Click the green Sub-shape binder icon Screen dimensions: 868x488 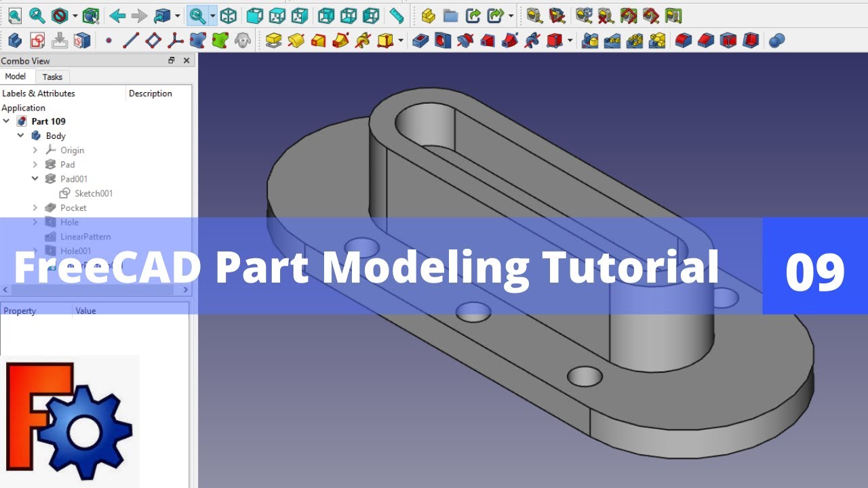pos(220,41)
